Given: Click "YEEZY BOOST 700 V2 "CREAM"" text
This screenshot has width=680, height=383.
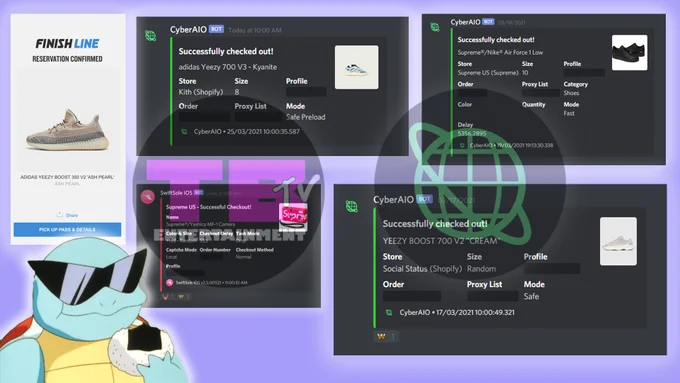Looking at the screenshot, I should pyautogui.click(x=441, y=241).
